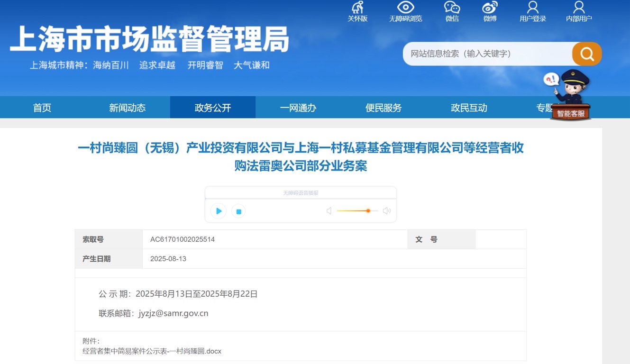630x364 pixels.
Task: Click the 文号 label cell
Action: point(441,239)
